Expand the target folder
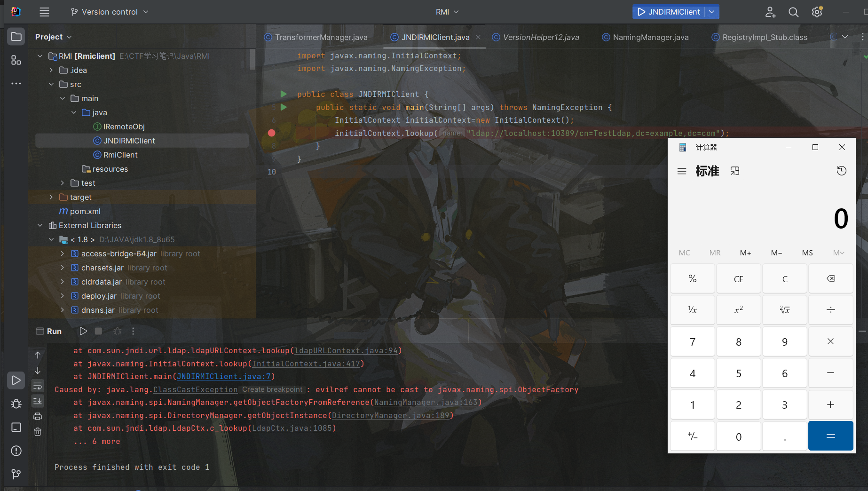This screenshot has height=491, width=868. [x=51, y=197]
